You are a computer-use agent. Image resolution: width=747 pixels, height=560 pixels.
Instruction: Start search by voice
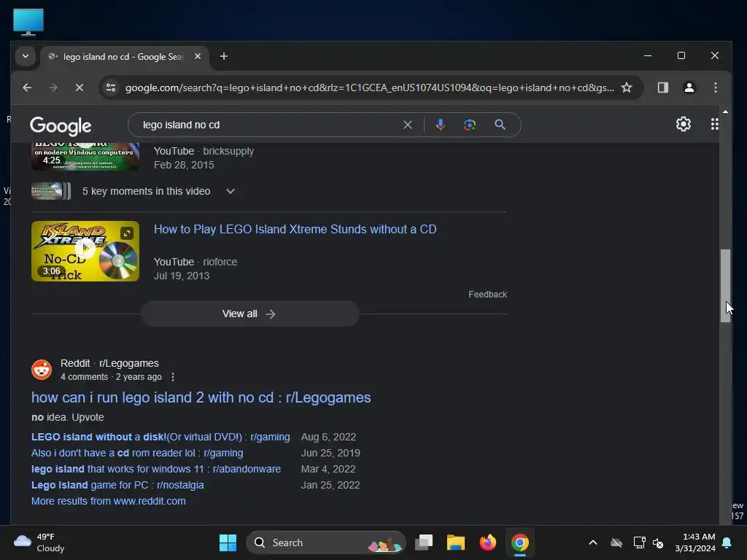click(x=441, y=125)
